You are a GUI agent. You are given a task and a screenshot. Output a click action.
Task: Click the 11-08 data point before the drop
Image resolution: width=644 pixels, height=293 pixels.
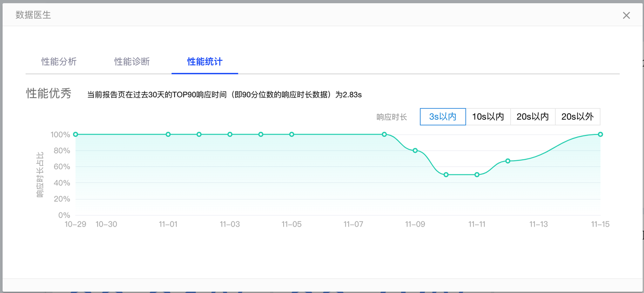(384, 134)
